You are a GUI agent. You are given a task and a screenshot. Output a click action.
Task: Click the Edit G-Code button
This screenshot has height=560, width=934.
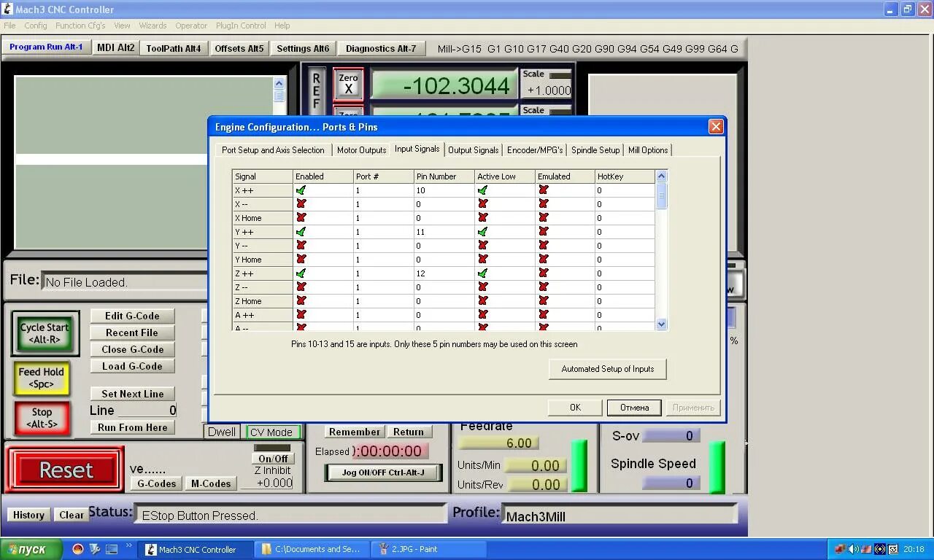132,316
